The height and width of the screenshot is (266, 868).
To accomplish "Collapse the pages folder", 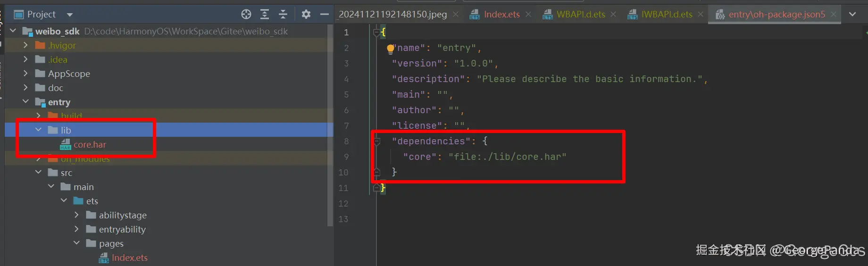I will click(76, 243).
